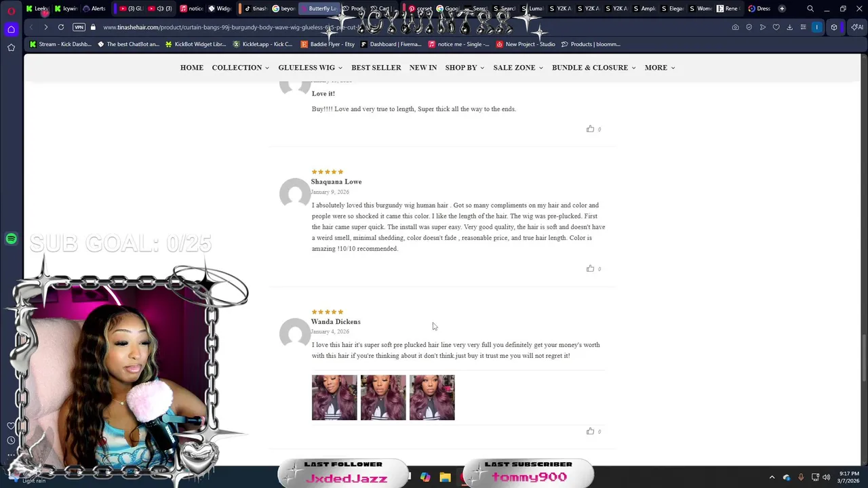Viewport: 868px width, 488px height.
Task: Open a new tab with plus button
Action: [x=782, y=9]
